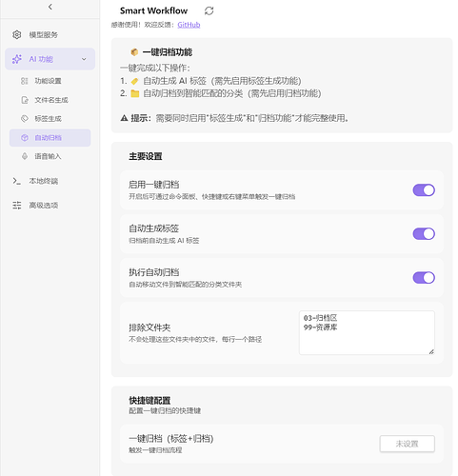This screenshot has height=476, width=458.
Task: Toggle the 执行自动归档 switch
Action: point(424,278)
